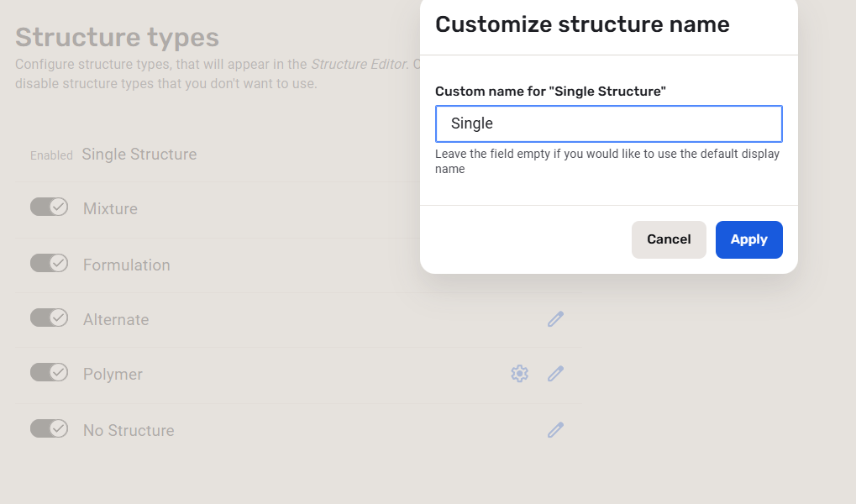856x504 pixels.
Task: Select the Alternate structure label
Action: pyautogui.click(x=116, y=320)
